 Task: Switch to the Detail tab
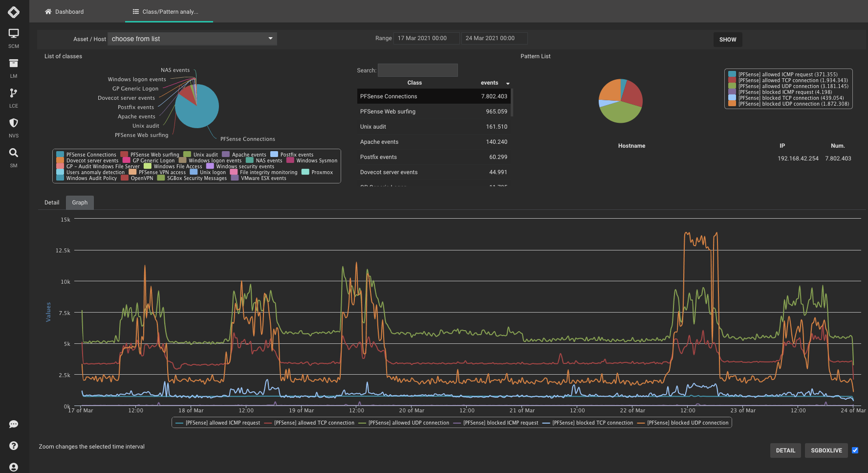point(52,203)
